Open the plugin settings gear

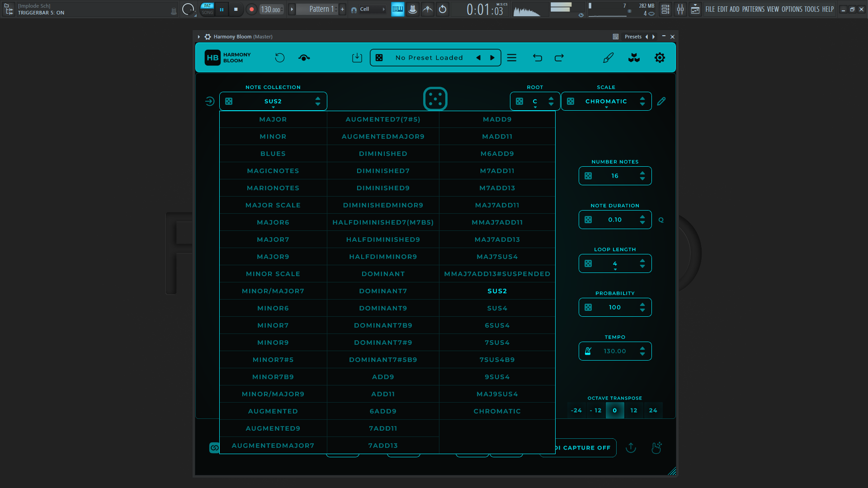pyautogui.click(x=660, y=58)
